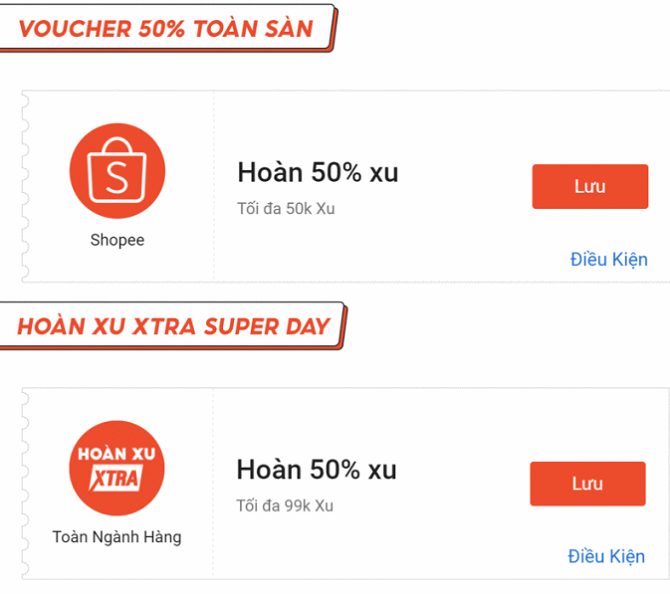
Task: Open Điều Kiện for the Shopee voucher
Action: point(608,259)
